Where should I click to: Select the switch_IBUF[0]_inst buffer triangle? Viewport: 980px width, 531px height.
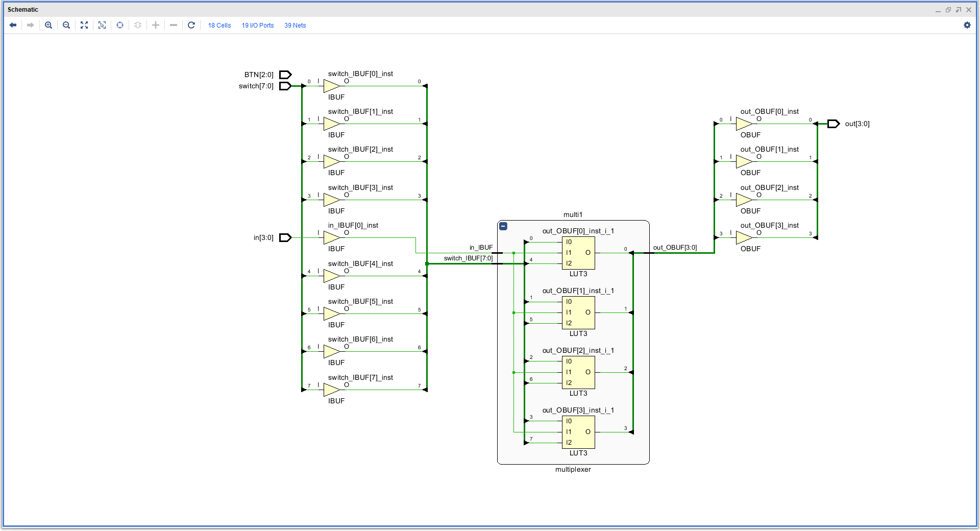pyautogui.click(x=332, y=86)
